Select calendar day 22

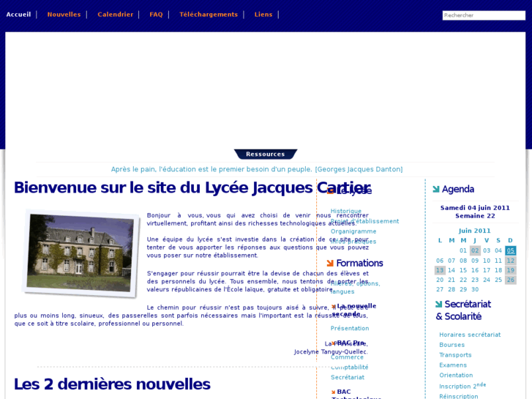tap(463, 280)
